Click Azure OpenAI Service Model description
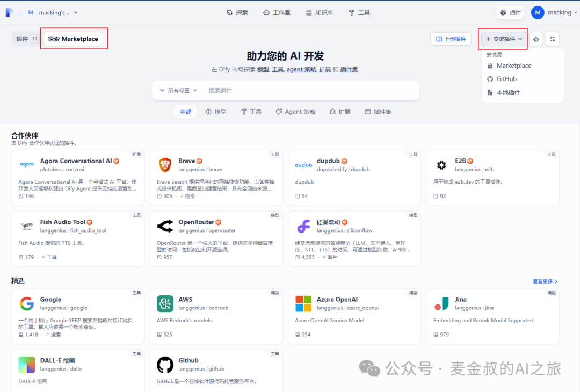The width and height of the screenshot is (580, 392). click(x=329, y=320)
